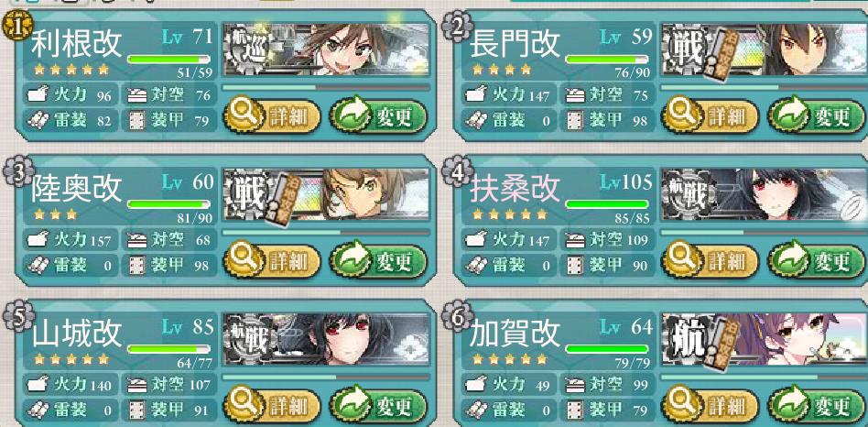Click 変更 button for 加賀改
Image resolution: width=868 pixels, height=427 pixels.
817,407
